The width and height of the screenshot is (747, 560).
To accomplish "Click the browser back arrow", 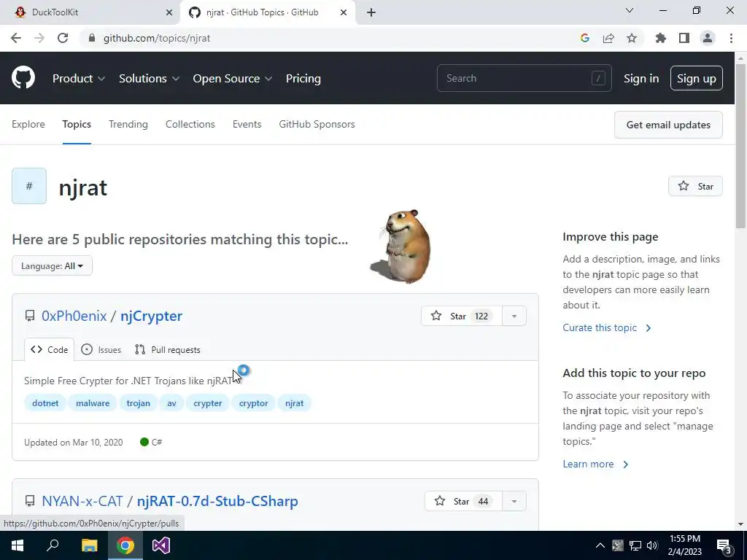I will (x=16, y=38).
